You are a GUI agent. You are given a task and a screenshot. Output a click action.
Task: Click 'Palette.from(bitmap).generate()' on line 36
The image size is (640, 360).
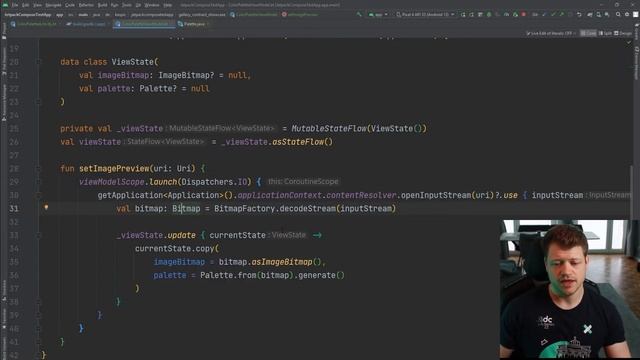(272, 276)
